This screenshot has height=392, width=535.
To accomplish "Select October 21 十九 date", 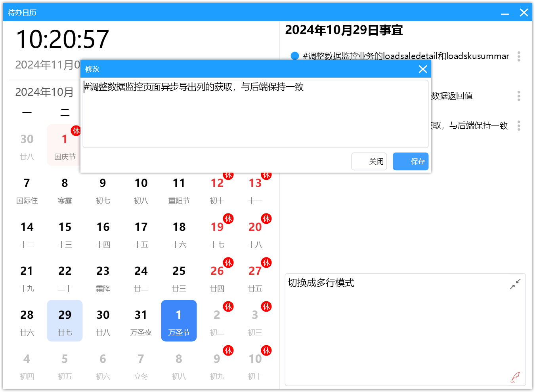I will 27,277.
